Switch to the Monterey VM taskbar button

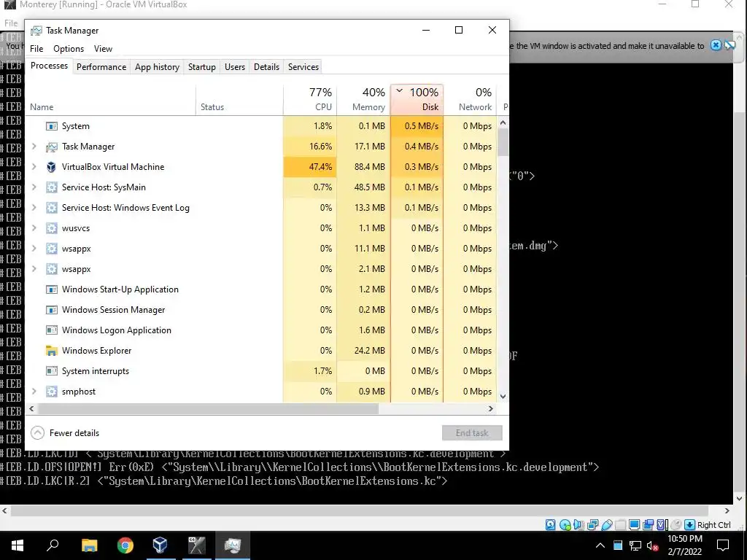tap(196, 545)
